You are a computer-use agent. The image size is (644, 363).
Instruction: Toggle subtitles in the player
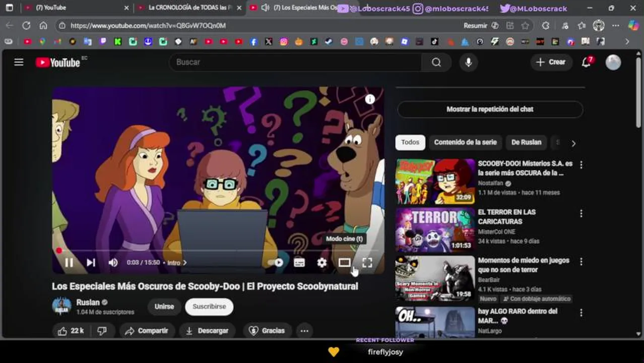(299, 262)
